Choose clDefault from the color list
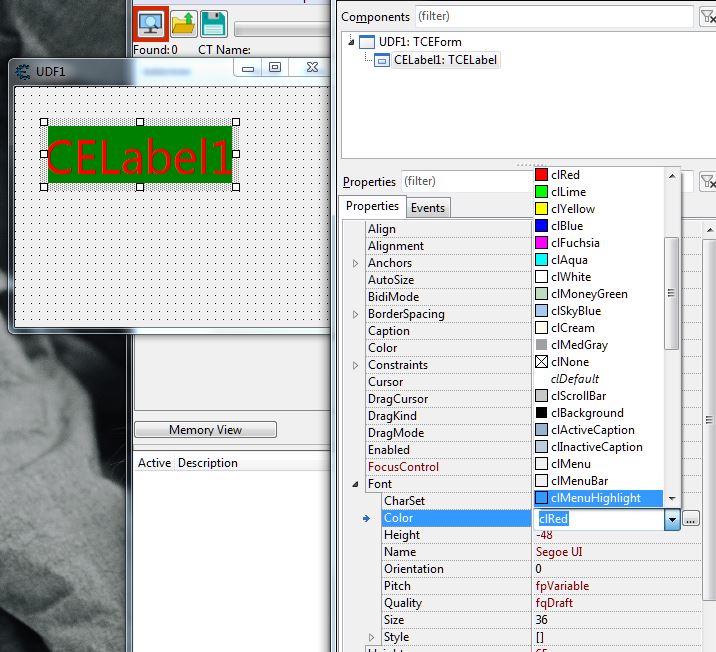Screen dimensions: 716x652 (x=598, y=379)
